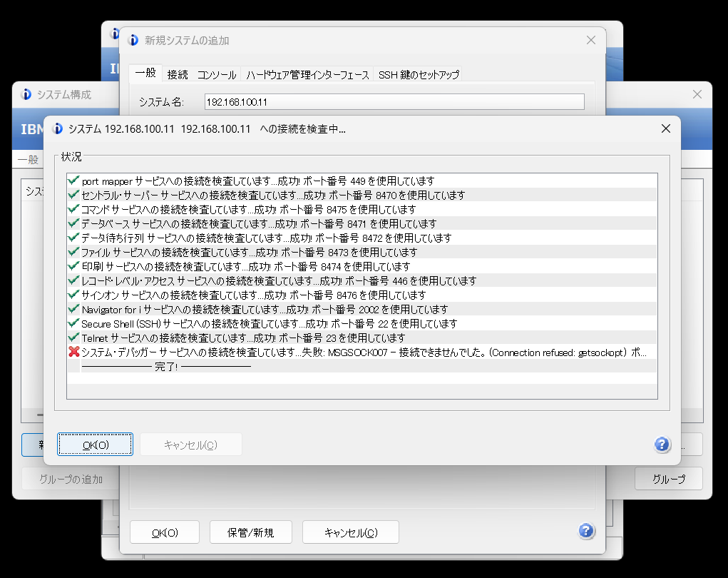Click the greyed キャンセル(C) in the connection check dialog
728x578 pixels.
point(191,445)
